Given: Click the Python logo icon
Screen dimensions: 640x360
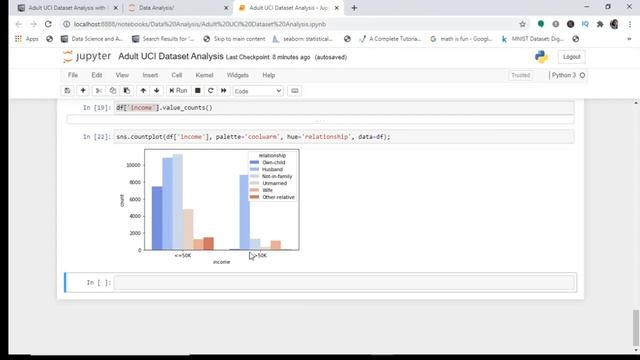Looking at the screenshot, I should (541, 57).
